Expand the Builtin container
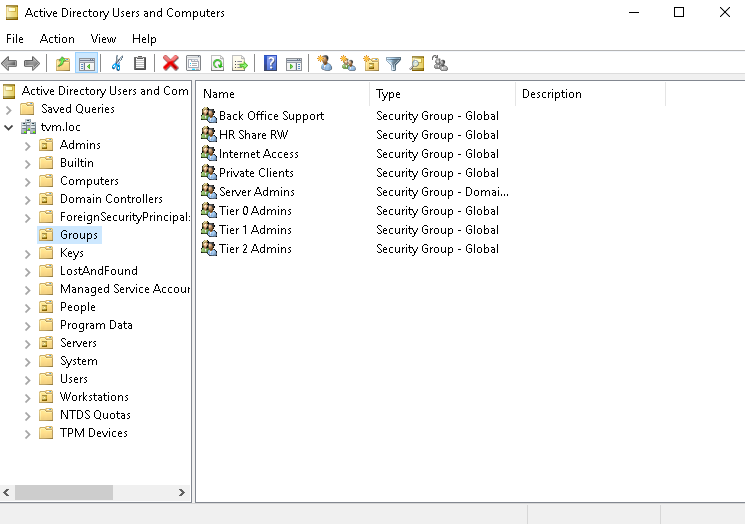 28,164
